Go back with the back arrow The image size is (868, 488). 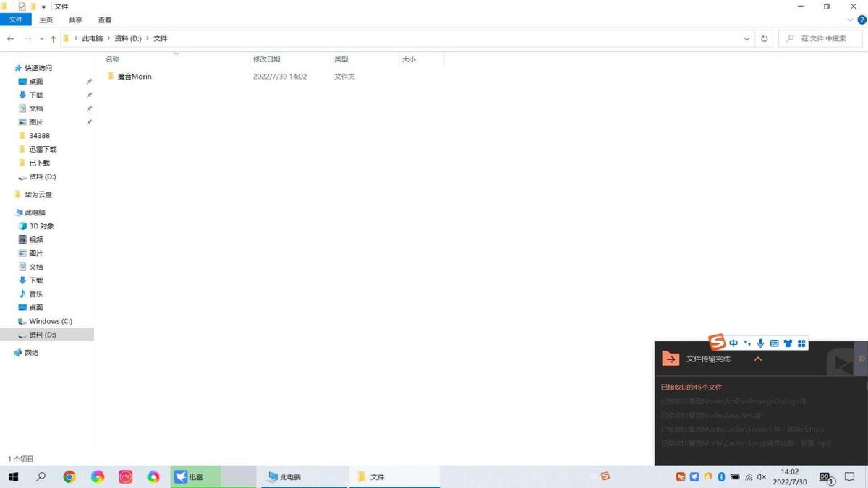click(10, 38)
